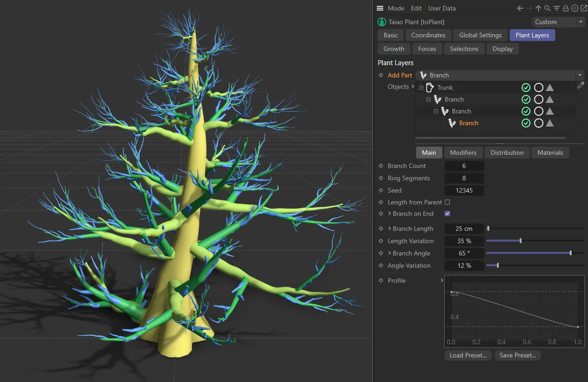Collapse the Trunk tree node
The width and height of the screenshot is (588, 382).
point(421,87)
